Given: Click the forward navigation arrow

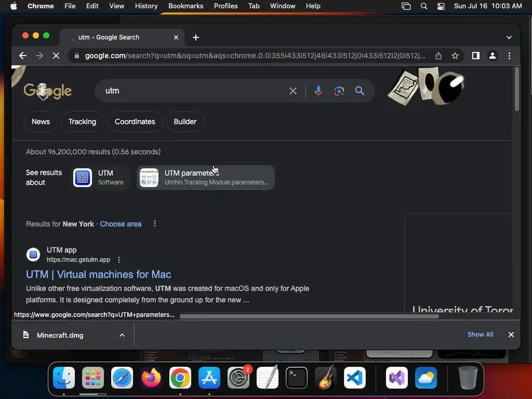Looking at the screenshot, I should tap(39, 56).
